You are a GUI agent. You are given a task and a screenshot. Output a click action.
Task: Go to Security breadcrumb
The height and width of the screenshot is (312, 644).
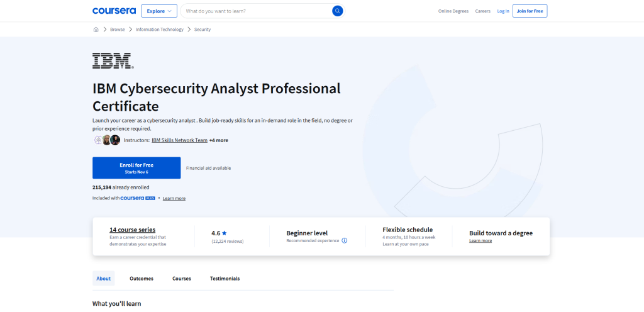coord(203,30)
